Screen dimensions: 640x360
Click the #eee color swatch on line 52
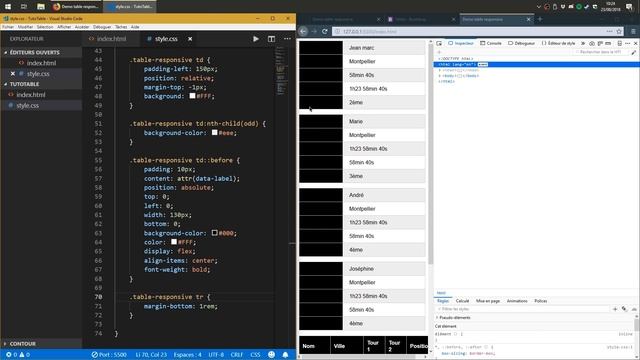[x=214, y=133]
